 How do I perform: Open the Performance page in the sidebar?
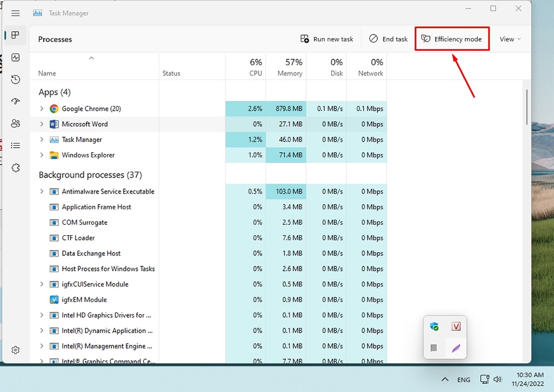coord(16,57)
